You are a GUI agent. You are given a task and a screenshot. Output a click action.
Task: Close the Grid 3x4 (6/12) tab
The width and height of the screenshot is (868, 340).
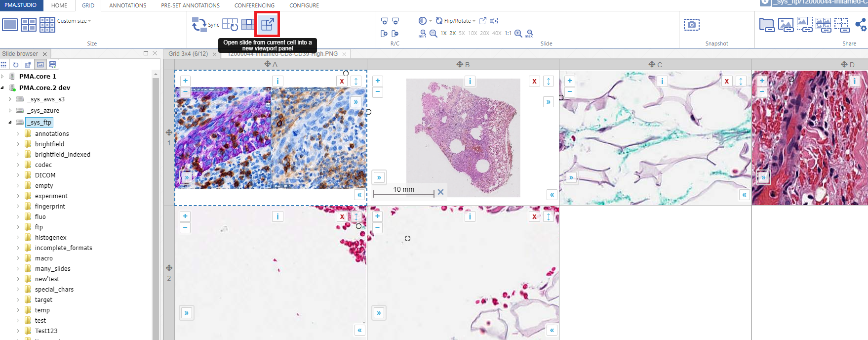pyautogui.click(x=214, y=54)
